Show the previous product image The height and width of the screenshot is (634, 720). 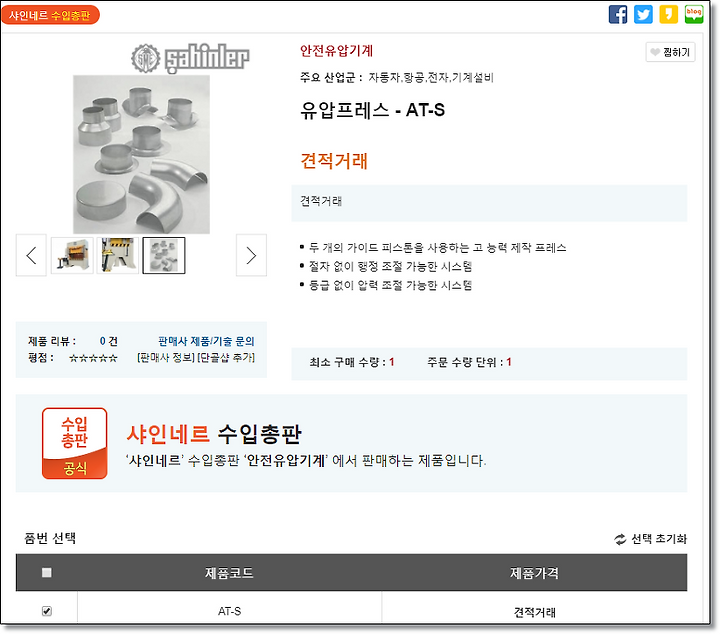click(31, 255)
